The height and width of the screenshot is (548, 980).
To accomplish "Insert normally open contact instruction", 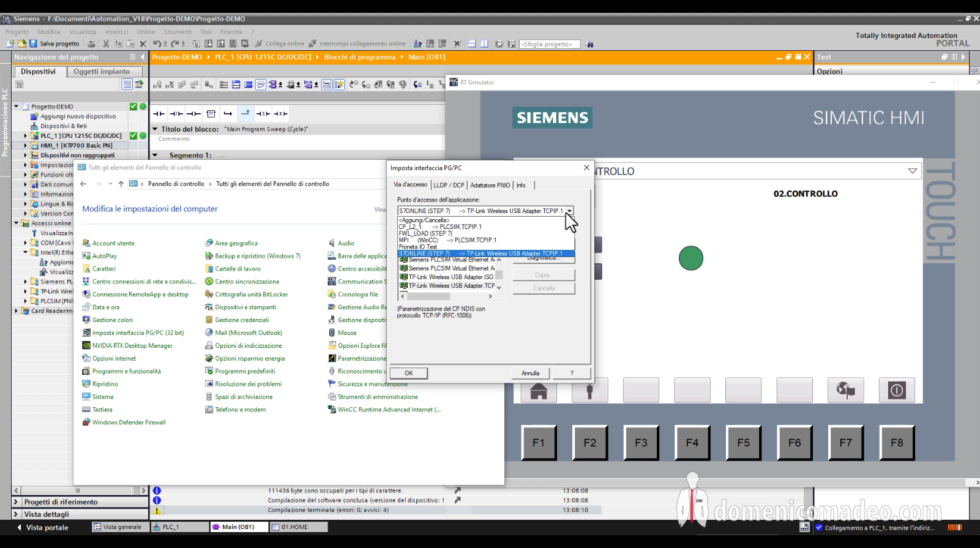I will click(159, 113).
